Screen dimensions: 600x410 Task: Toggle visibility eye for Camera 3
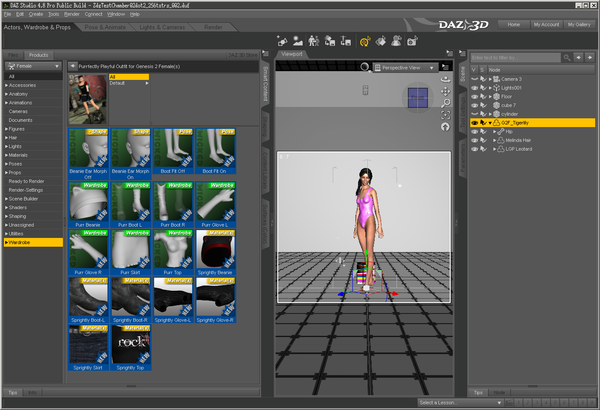click(474, 79)
